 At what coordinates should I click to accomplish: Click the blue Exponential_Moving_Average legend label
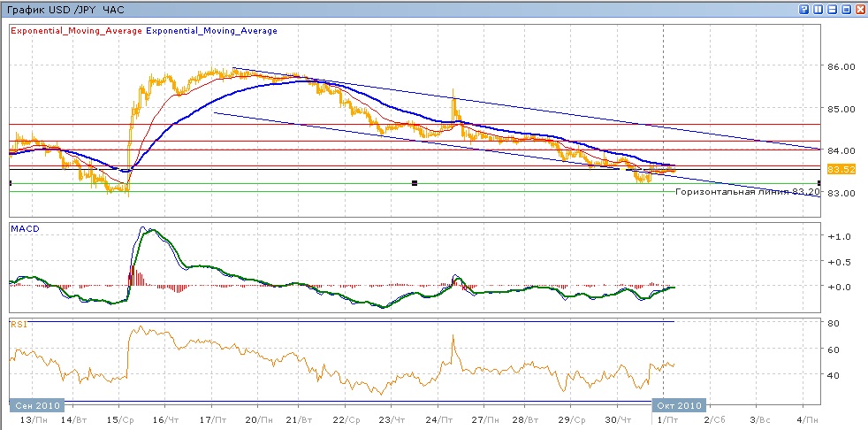tap(211, 31)
